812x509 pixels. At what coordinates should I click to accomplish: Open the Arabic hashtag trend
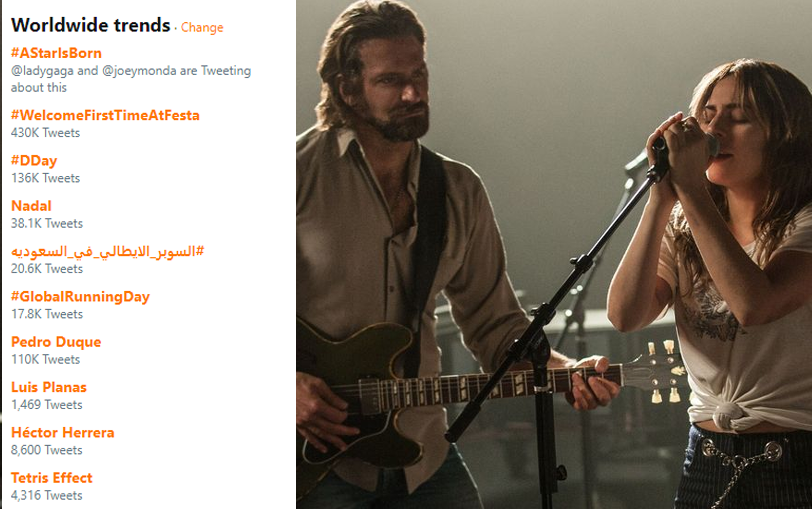107,251
